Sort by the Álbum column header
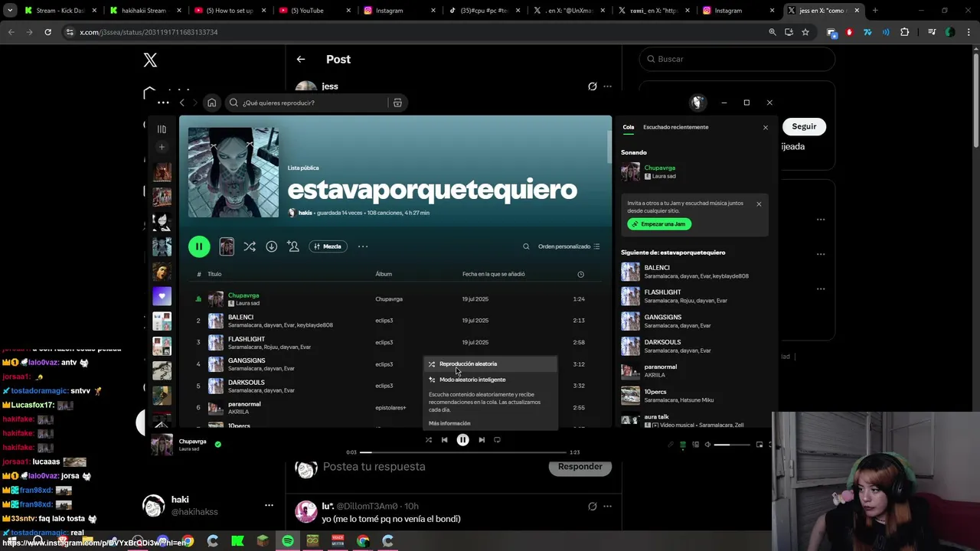 click(x=384, y=274)
